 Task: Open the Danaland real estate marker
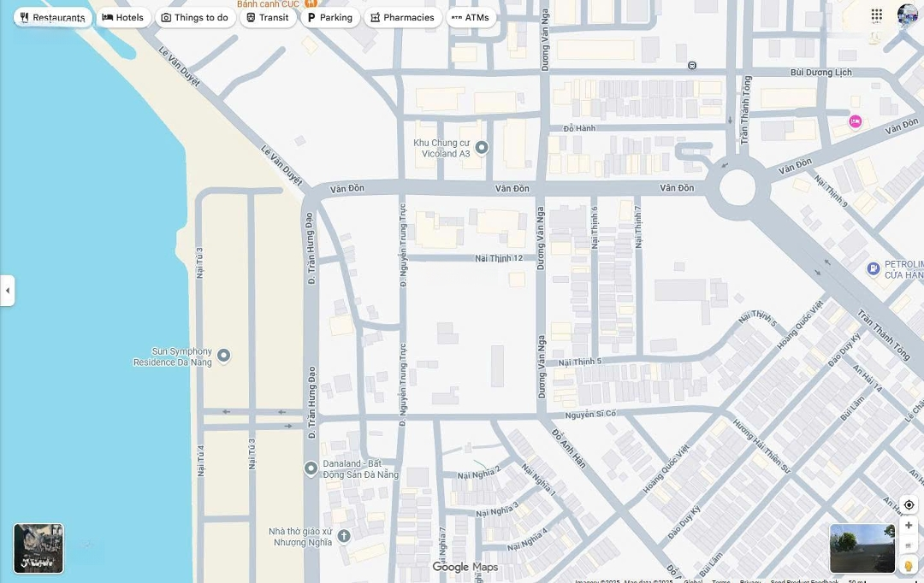[311, 468]
